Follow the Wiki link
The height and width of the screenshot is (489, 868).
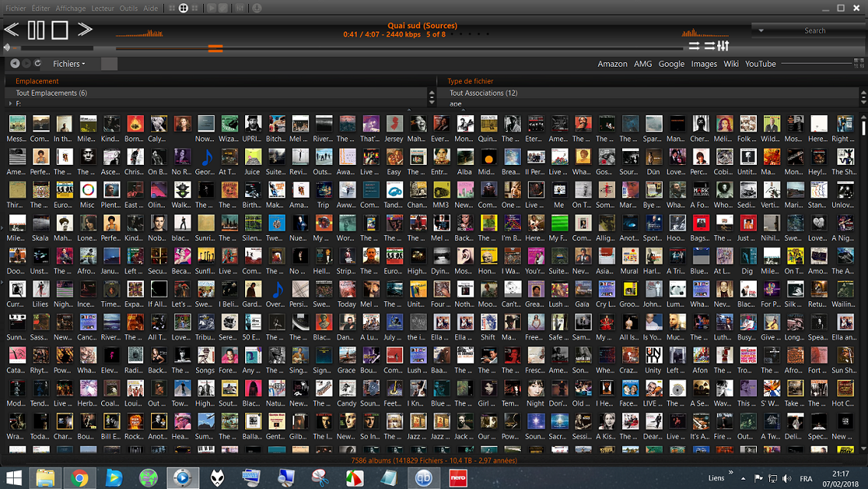(731, 64)
